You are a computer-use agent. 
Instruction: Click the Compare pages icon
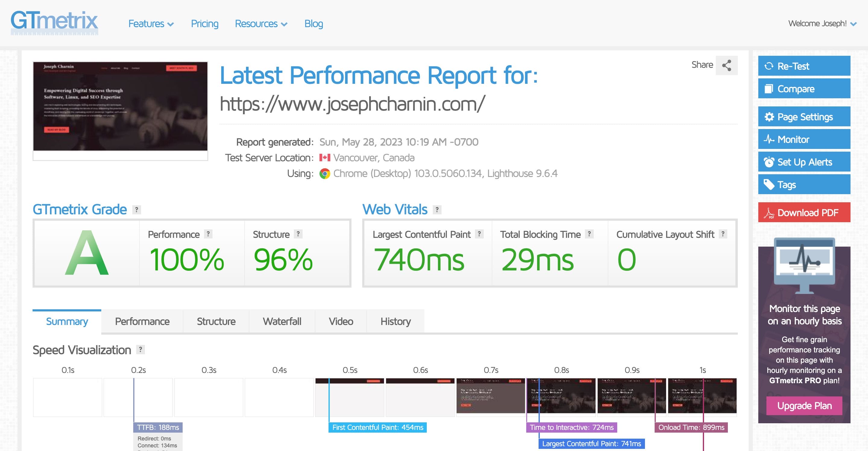769,89
